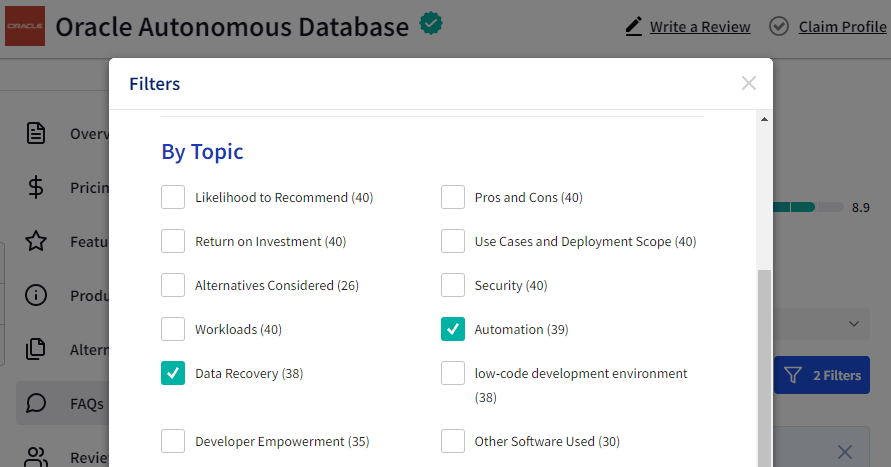Click the Oracle logo thumbnail

(x=25, y=26)
